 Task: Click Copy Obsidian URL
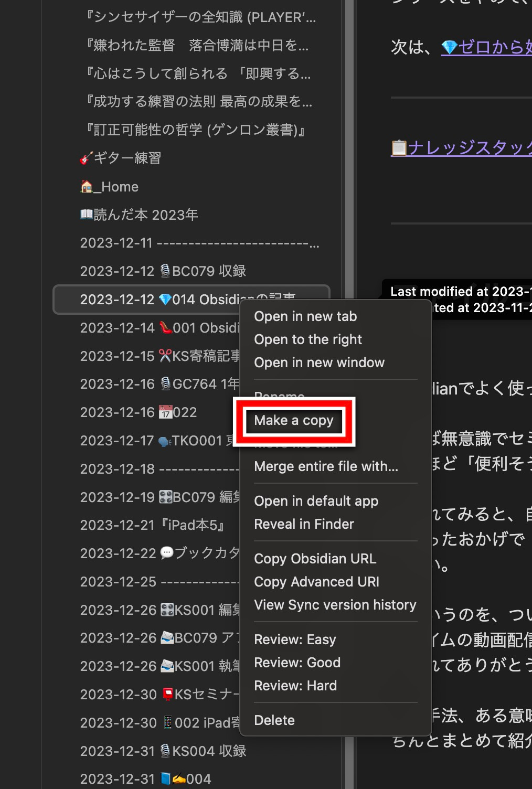(315, 558)
